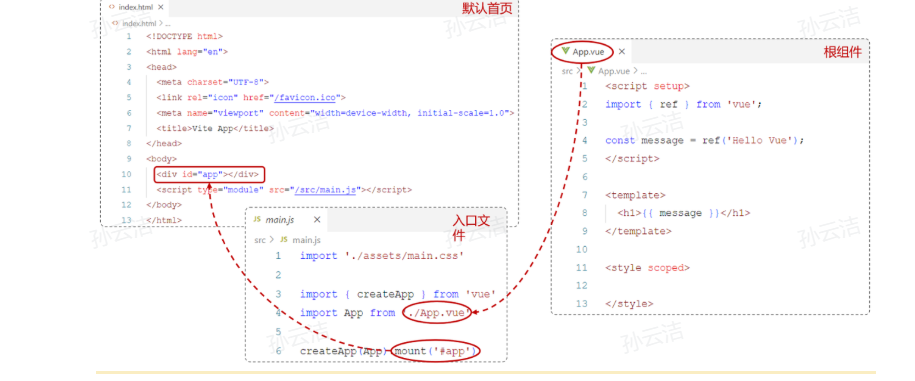Click the './App.vue' import path in main.js
This screenshot has width=915, height=381.
pos(437,313)
